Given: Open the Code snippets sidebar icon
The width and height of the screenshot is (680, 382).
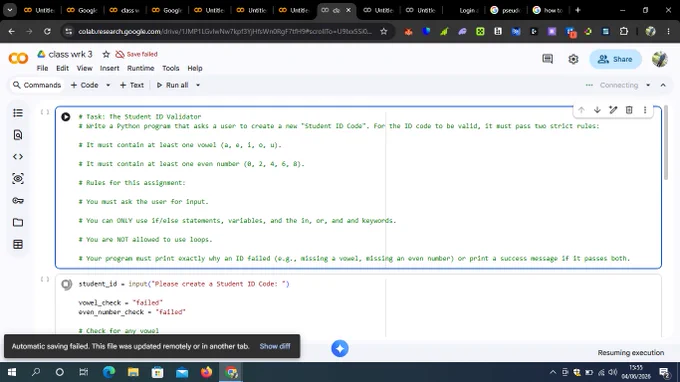Looking at the screenshot, I should tap(18, 157).
